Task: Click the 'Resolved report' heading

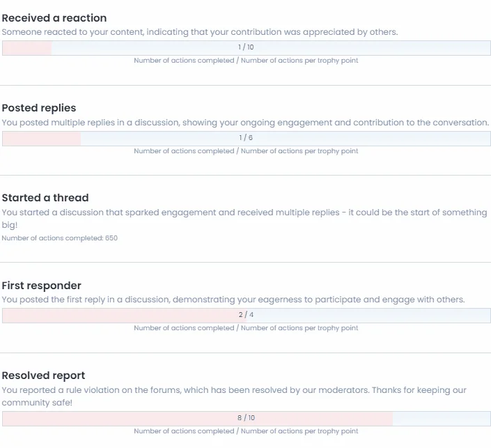Action: (x=43, y=376)
